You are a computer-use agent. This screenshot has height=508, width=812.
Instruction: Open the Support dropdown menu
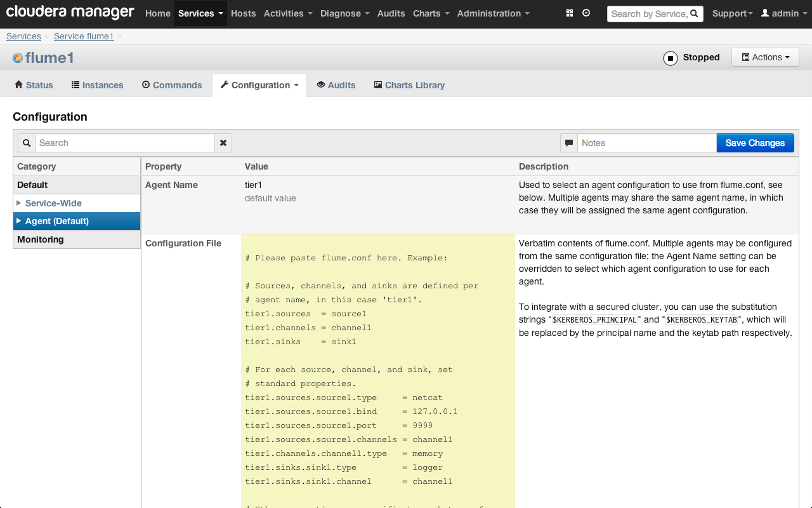coord(732,13)
